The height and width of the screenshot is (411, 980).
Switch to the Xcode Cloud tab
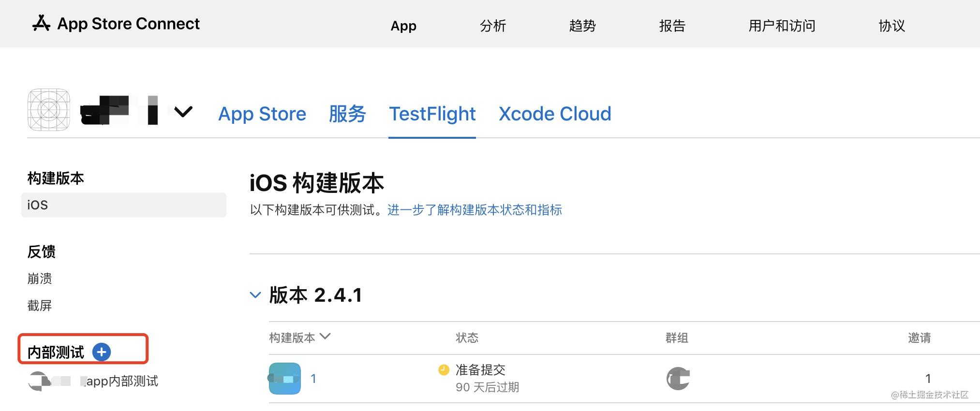click(x=554, y=114)
